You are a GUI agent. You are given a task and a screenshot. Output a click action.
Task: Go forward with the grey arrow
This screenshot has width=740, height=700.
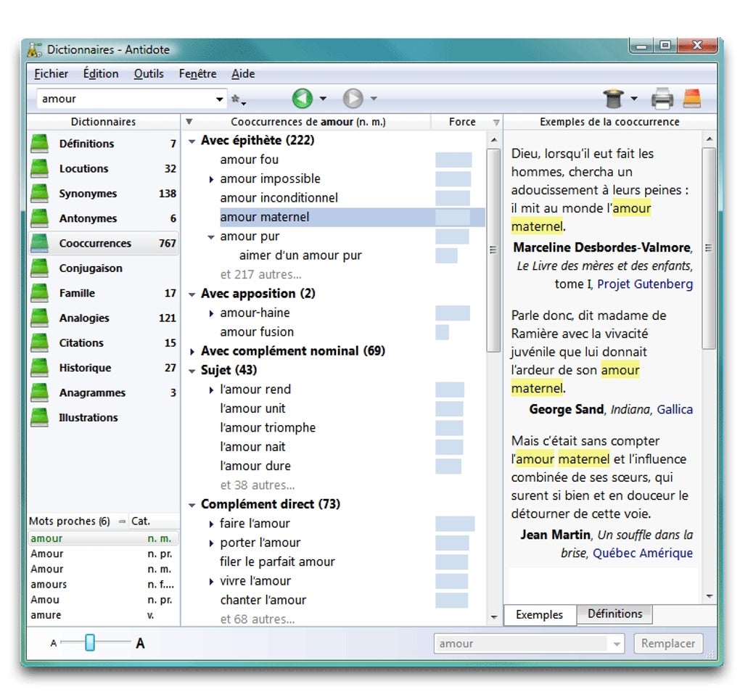(x=353, y=99)
